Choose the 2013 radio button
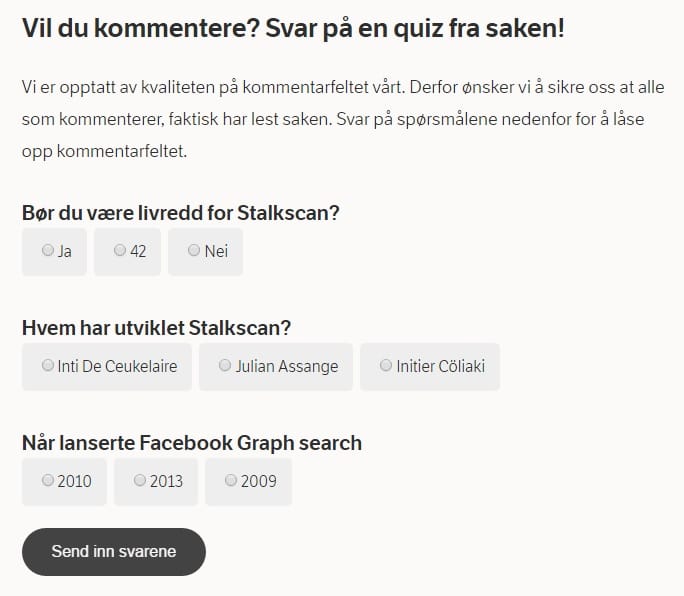 click(x=140, y=481)
